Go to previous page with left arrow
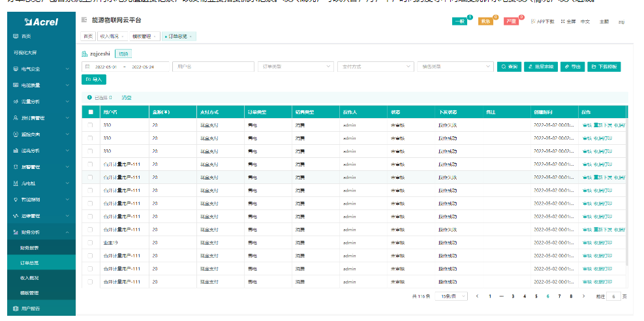The height and width of the screenshot is (321, 644). tap(477, 296)
